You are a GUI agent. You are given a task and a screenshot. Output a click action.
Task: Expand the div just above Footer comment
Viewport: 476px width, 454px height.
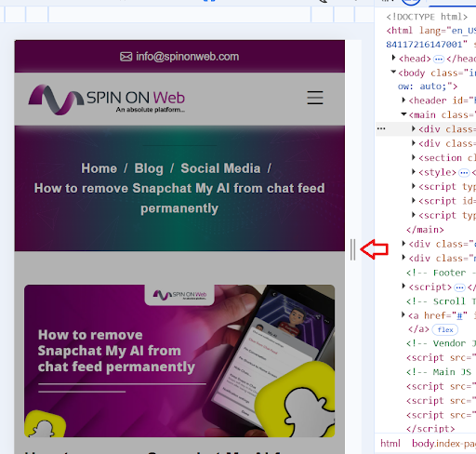click(x=403, y=258)
